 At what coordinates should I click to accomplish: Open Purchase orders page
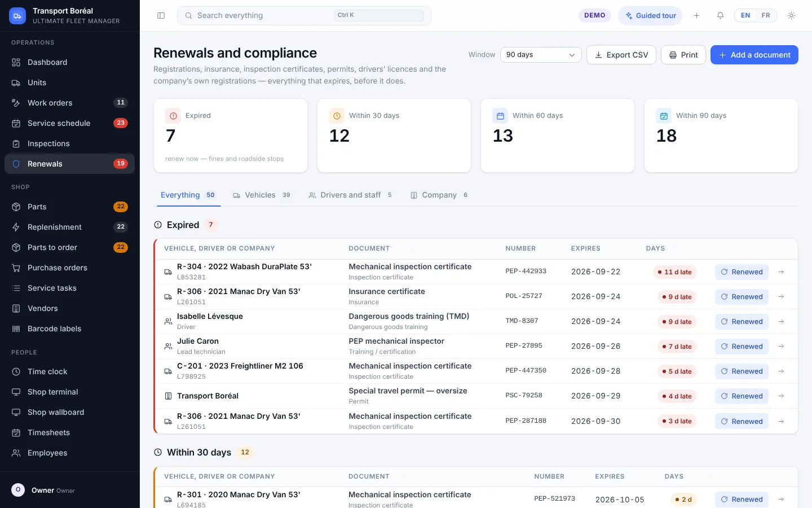point(70,268)
